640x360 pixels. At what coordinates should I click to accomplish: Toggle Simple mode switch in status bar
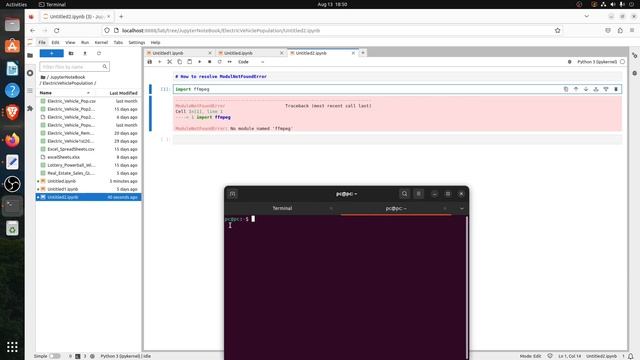[x=55, y=356]
